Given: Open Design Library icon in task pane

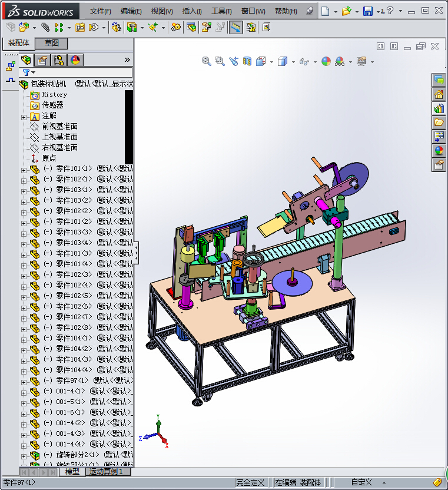Looking at the screenshot, I should tap(439, 108).
